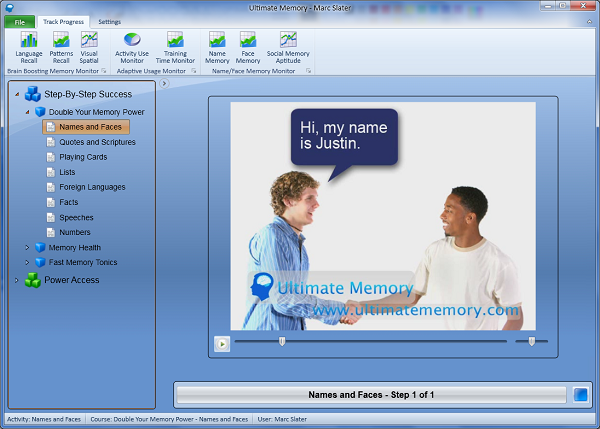This screenshot has height=429, width=600.
Task: Open Name/Face Memory Monitor dialog launcher
Action: click(x=308, y=71)
